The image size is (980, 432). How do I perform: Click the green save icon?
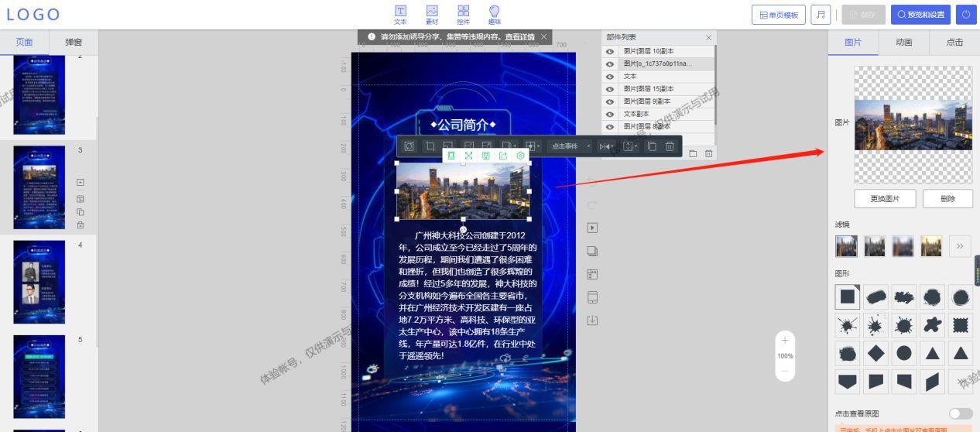coord(485,156)
